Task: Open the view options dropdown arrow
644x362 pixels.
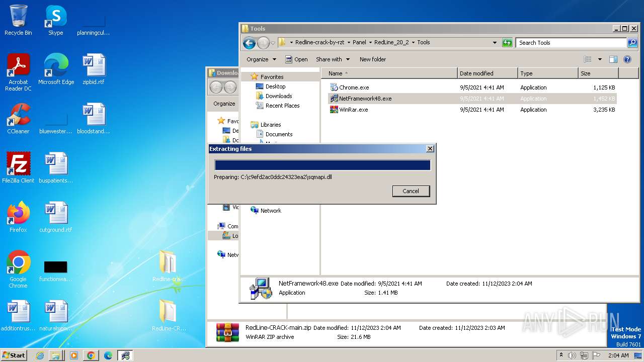Action: 600,59
